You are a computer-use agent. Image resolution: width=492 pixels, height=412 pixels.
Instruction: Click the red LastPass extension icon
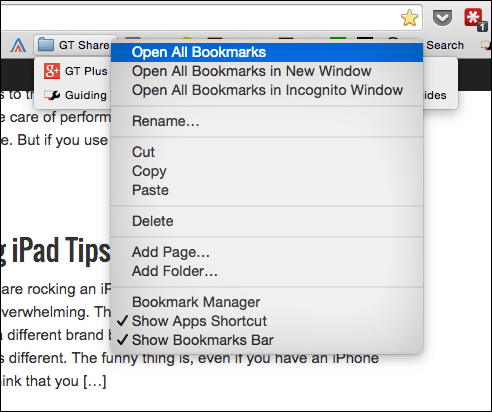click(474, 18)
